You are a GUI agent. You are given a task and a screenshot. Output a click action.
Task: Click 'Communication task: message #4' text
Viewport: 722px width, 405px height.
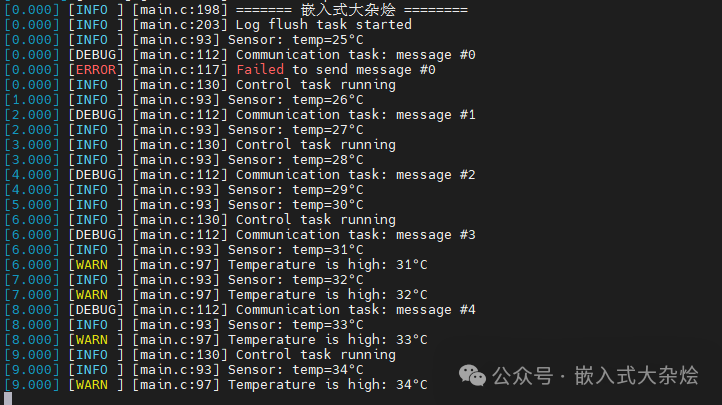coord(355,310)
